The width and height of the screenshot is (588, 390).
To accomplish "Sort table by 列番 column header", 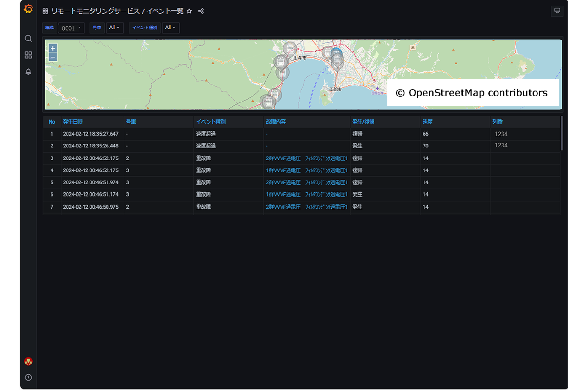I will pyautogui.click(x=498, y=122).
